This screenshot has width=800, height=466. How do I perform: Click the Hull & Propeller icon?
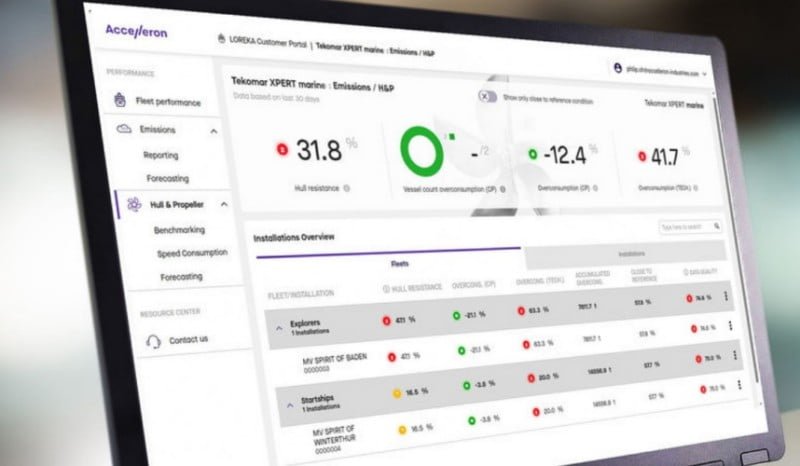[x=131, y=204]
